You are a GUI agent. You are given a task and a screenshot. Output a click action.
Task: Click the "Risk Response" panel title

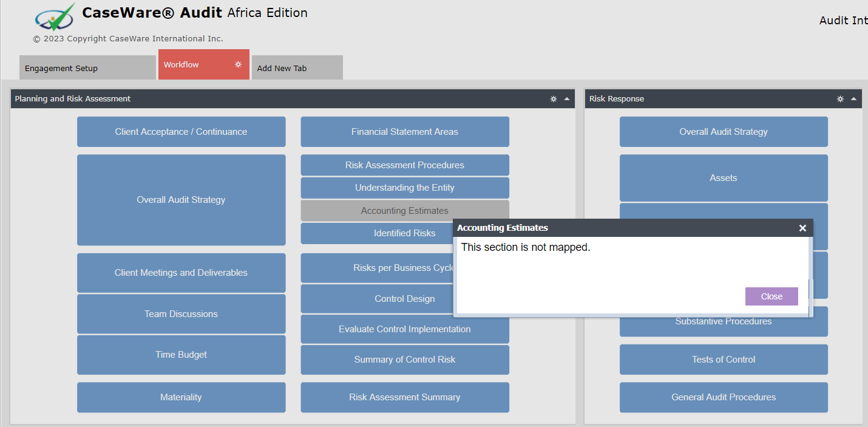(617, 99)
